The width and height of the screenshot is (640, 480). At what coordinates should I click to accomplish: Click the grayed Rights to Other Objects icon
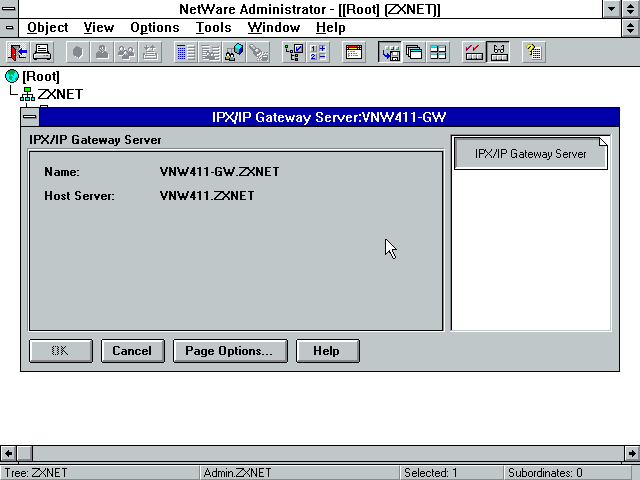(210, 52)
